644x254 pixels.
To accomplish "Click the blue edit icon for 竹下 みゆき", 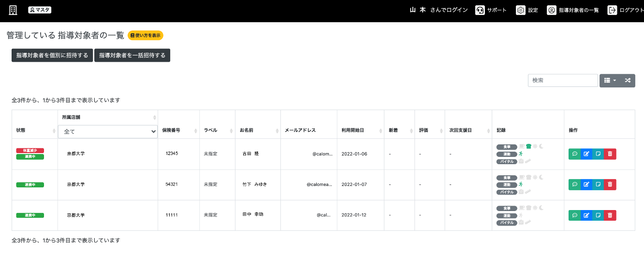I will tap(586, 184).
